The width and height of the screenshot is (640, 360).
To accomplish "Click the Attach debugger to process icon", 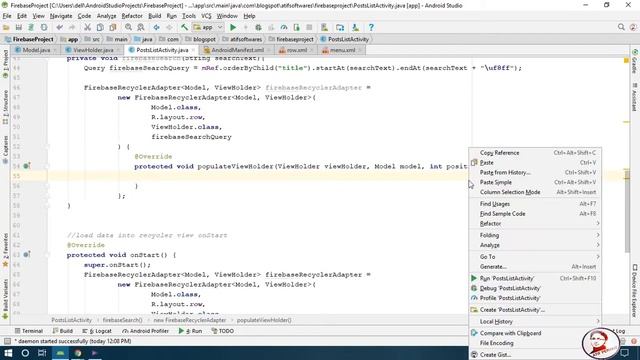I will (296, 27).
